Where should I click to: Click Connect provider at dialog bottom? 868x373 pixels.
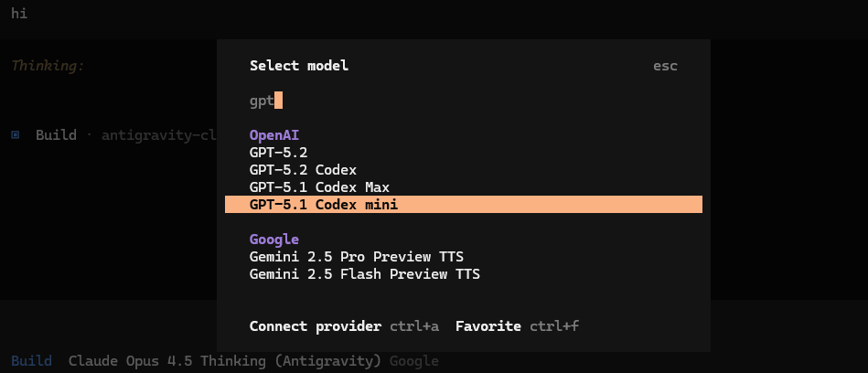(315, 326)
